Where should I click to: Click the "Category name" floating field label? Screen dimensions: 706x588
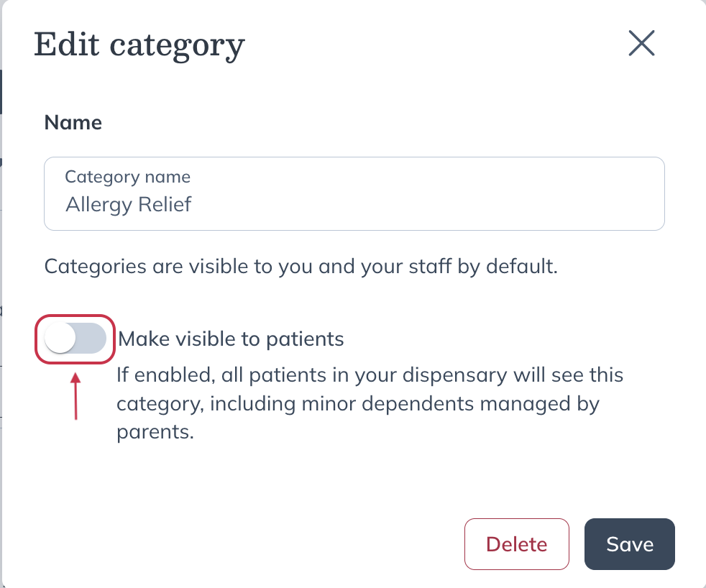(127, 177)
